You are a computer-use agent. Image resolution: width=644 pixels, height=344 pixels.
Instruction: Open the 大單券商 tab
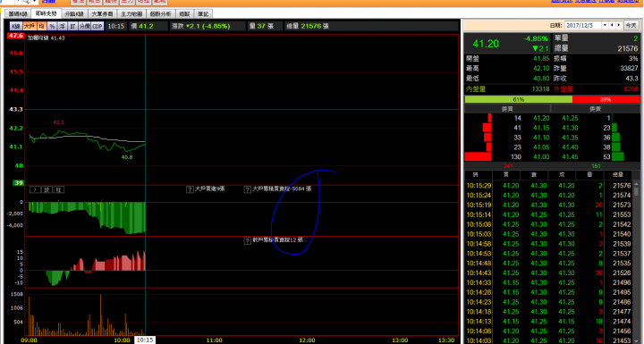tap(102, 14)
